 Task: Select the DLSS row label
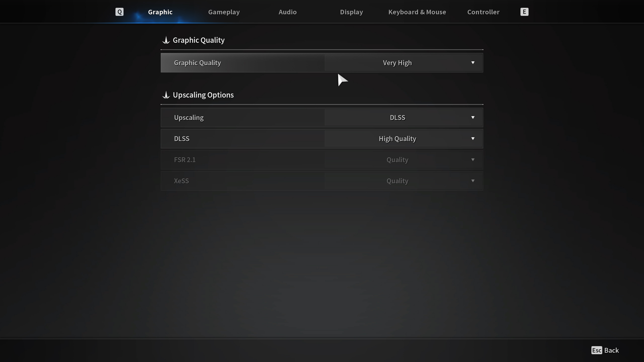coord(182,139)
